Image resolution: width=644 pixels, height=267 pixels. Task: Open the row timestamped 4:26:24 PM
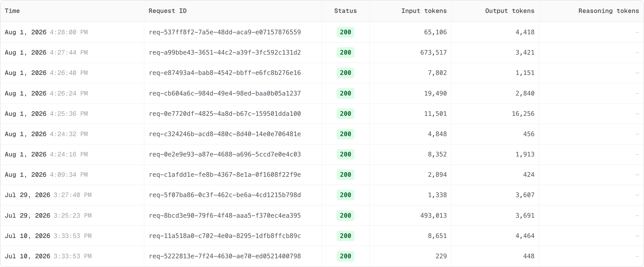tap(322, 93)
